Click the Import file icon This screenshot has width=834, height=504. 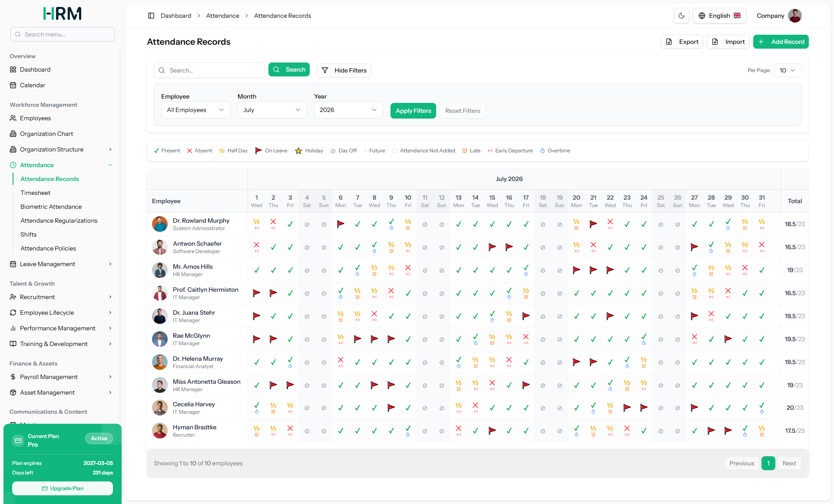point(715,42)
